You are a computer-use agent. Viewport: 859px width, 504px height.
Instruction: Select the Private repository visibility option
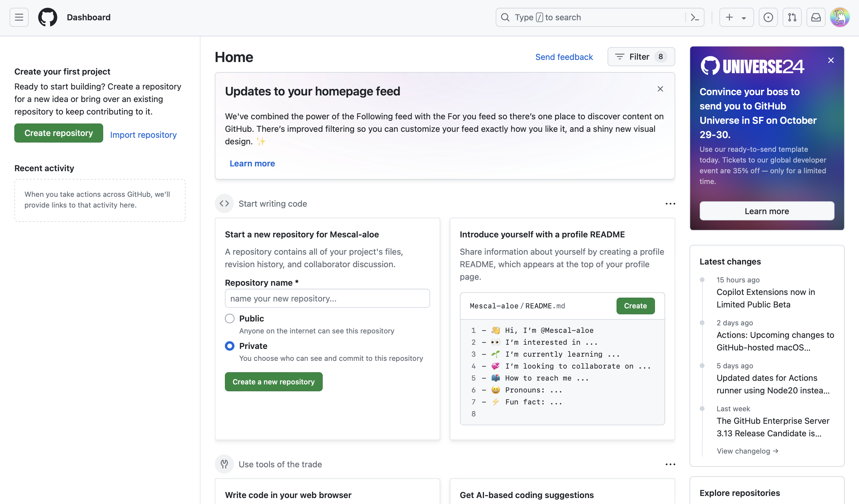(x=229, y=346)
